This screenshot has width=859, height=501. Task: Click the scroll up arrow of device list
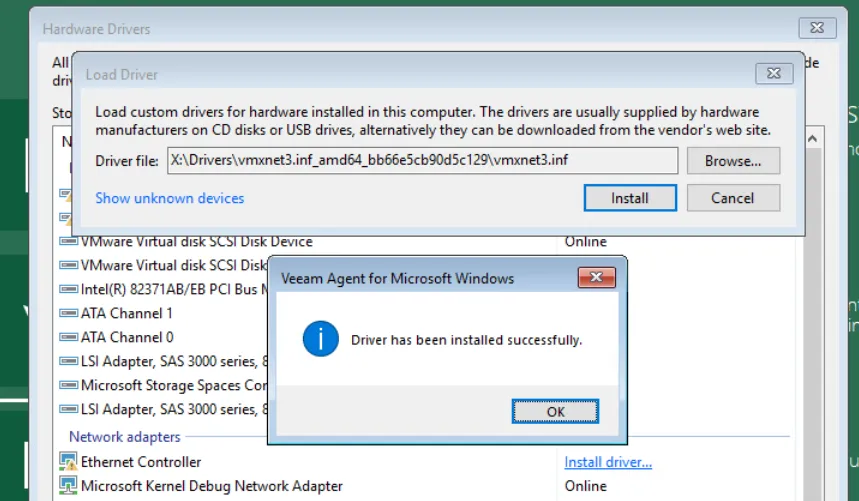point(812,139)
